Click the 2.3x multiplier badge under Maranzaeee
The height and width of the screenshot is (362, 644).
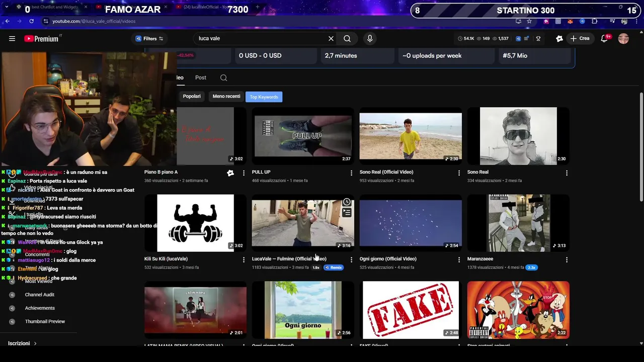[x=532, y=267]
